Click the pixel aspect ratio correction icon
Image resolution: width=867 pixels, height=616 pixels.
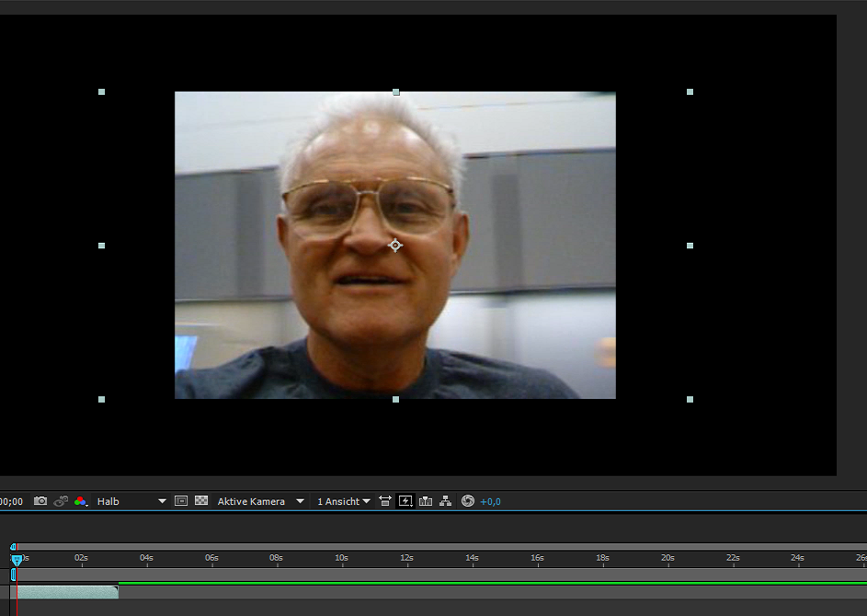[x=385, y=501]
